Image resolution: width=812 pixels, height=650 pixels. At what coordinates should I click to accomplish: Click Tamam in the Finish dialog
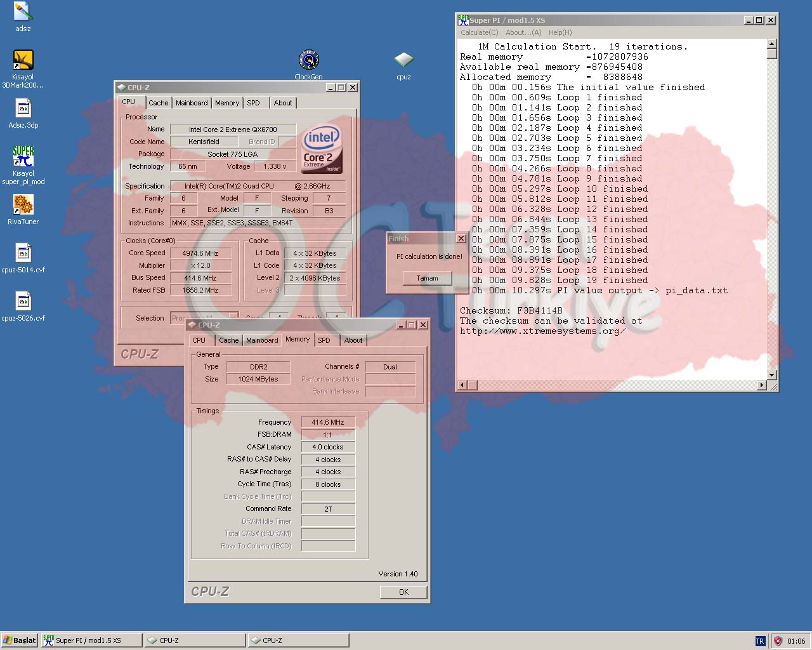click(x=427, y=278)
